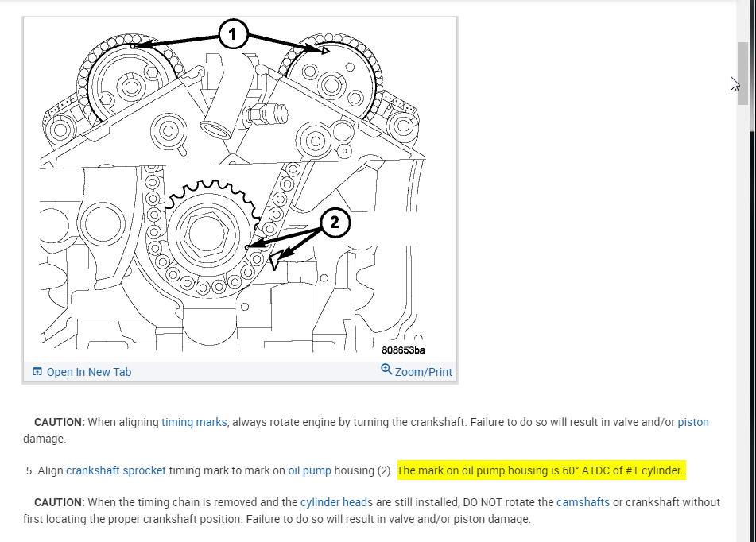The width and height of the screenshot is (756, 542).
Task: Click the step '5. Align' text
Action: pyautogui.click(x=45, y=470)
